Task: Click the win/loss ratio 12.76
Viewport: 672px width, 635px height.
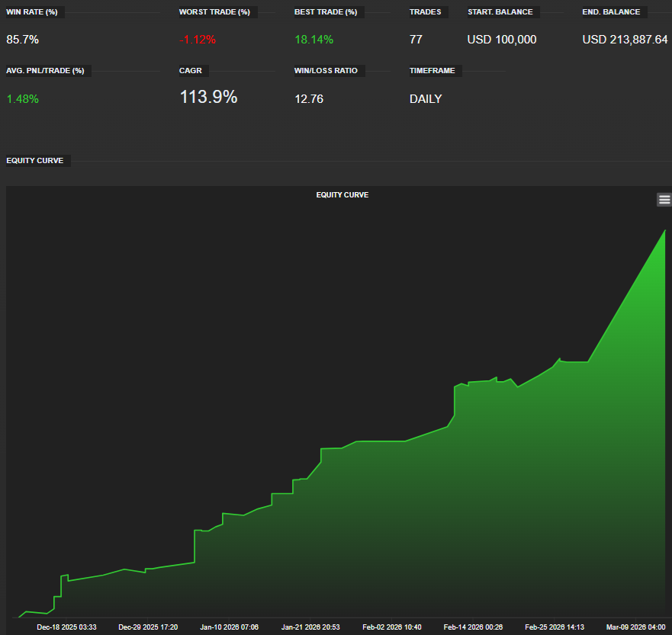Action: coord(309,99)
